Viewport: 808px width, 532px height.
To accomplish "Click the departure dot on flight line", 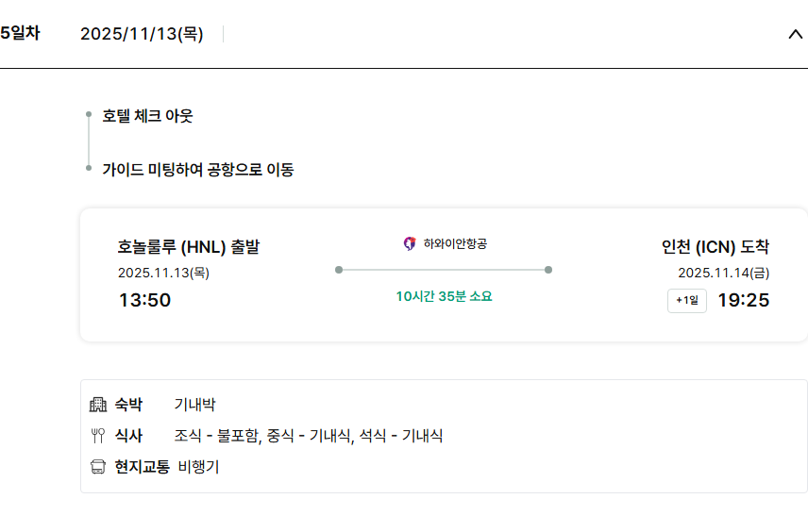I will 339,270.
